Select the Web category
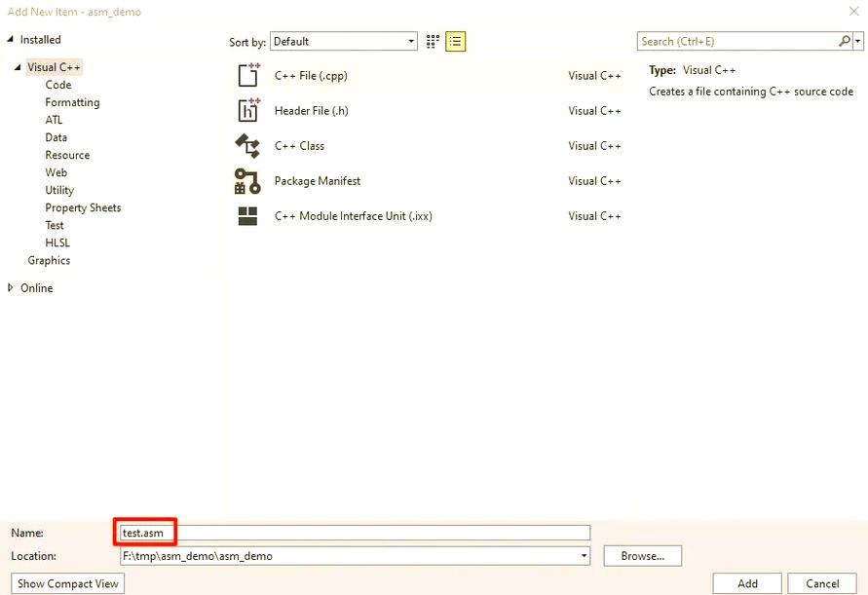The height and width of the screenshot is (595, 868). click(x=56, y=172)
